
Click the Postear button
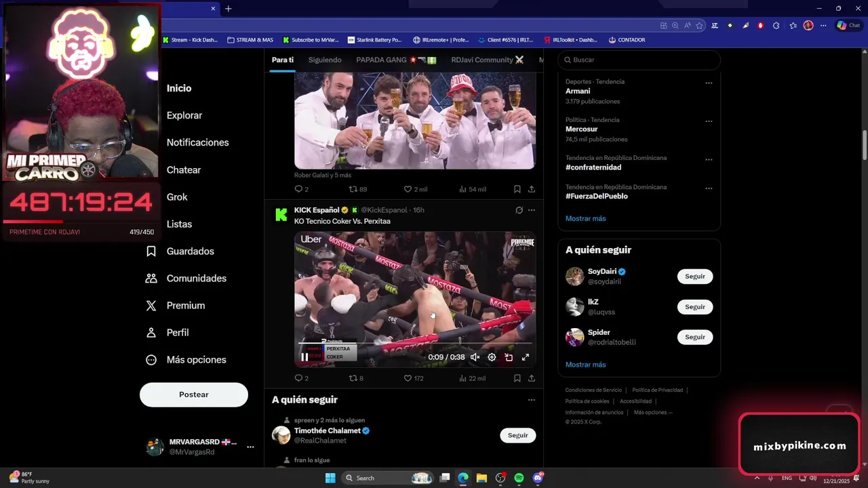[194, 394]
